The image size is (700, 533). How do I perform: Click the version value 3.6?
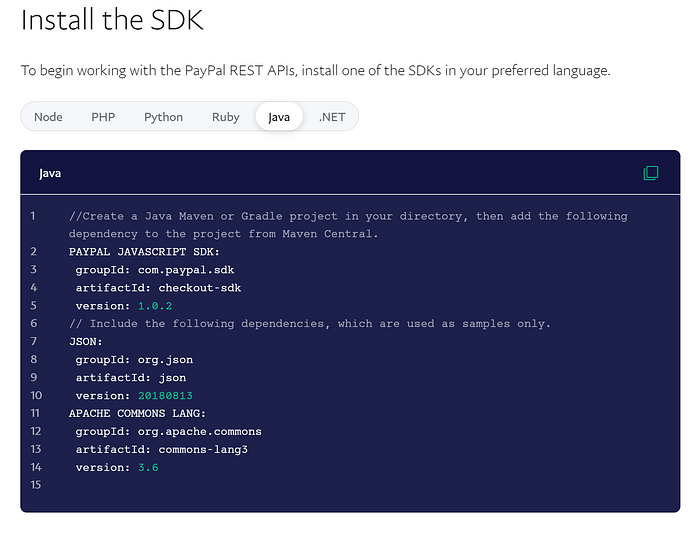click(148, 467)
